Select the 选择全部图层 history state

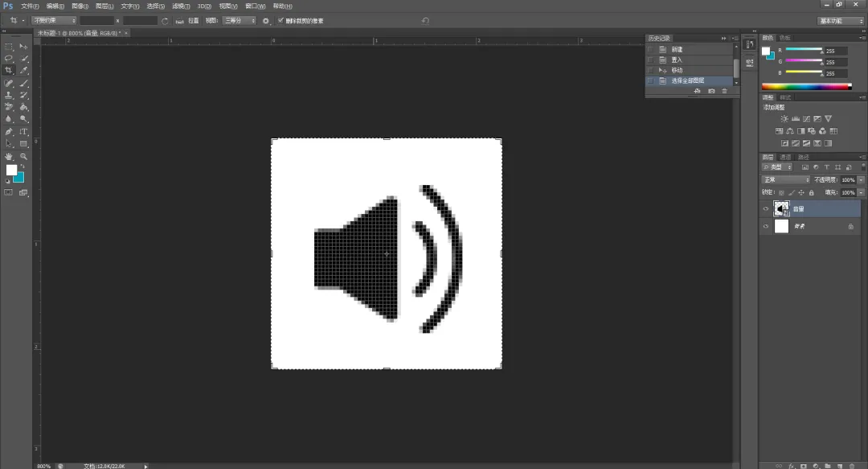click(690, 80)
